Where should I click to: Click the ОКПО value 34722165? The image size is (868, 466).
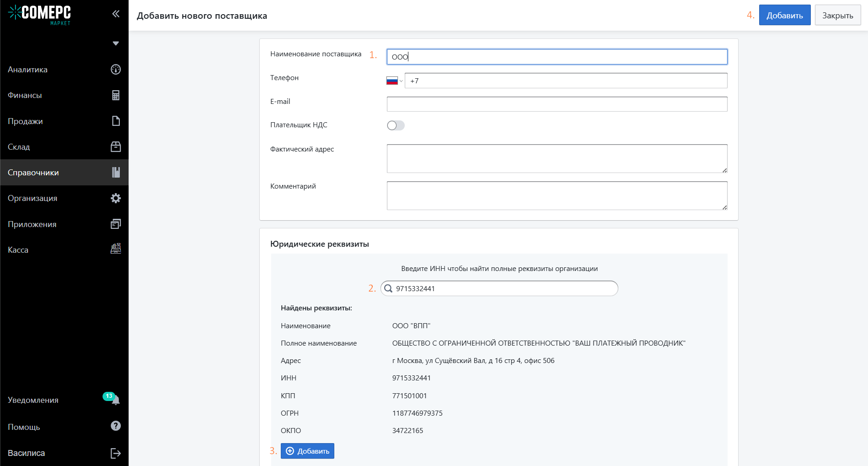(x=407, y=431)
